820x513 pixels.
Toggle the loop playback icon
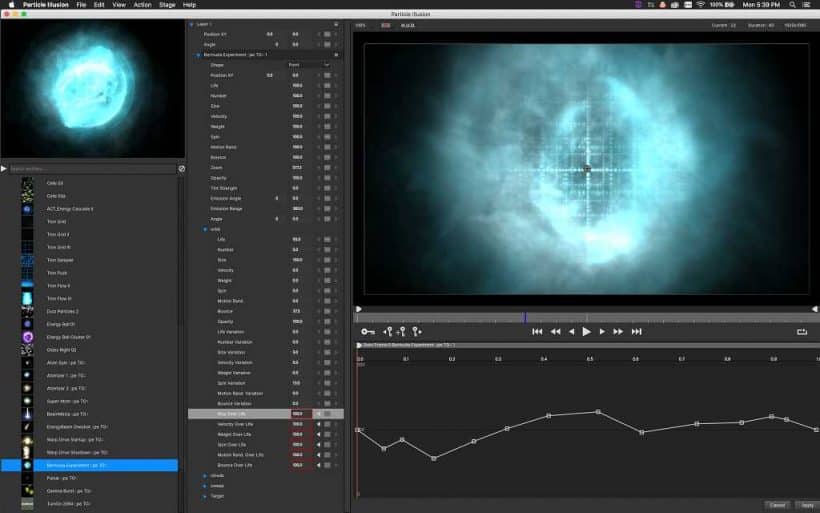click(802, 332)
